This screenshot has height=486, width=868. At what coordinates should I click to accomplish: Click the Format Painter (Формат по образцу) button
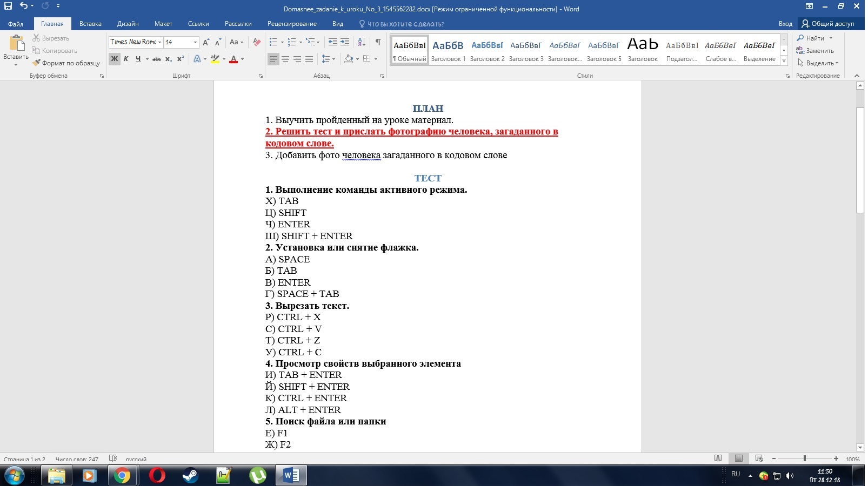[66, 63]
